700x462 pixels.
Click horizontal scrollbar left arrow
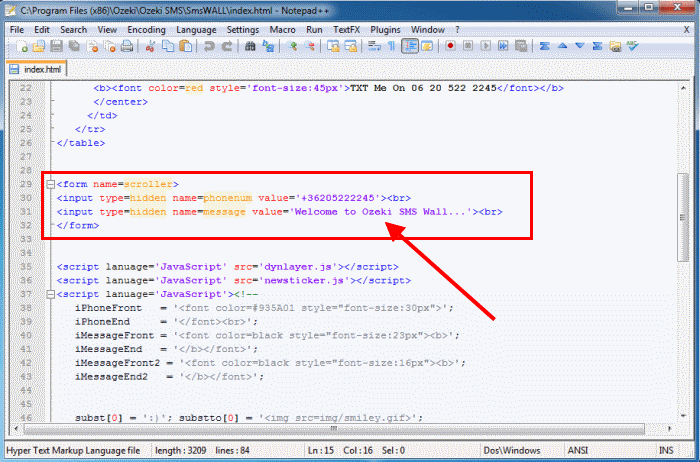pyautogui.click(x=17, y=429)
